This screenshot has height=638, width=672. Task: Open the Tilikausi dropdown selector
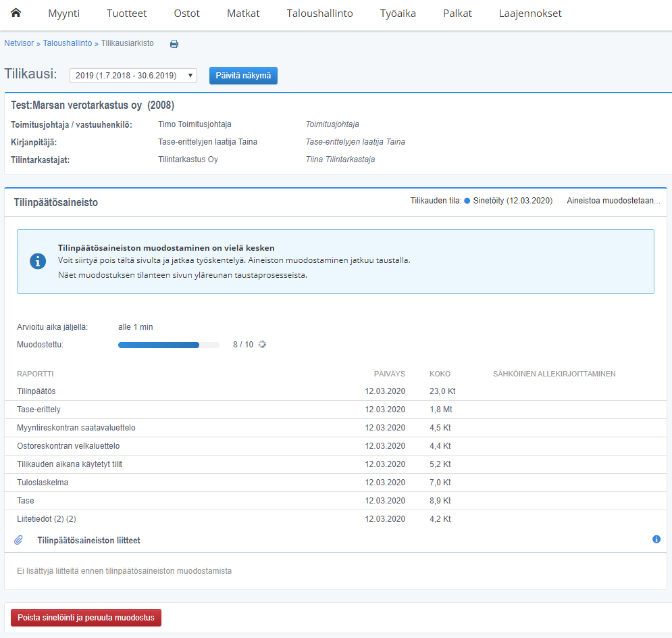(x=133, y=76)
